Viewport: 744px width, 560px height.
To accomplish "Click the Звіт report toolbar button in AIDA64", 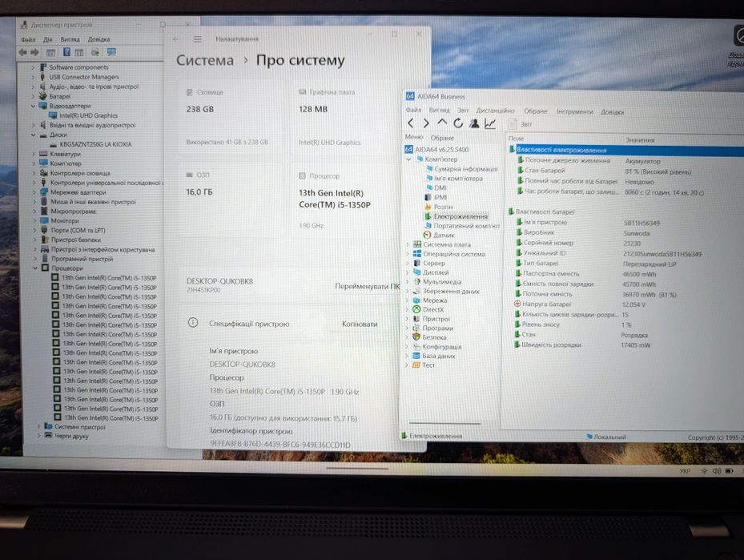I will (520, 124).
